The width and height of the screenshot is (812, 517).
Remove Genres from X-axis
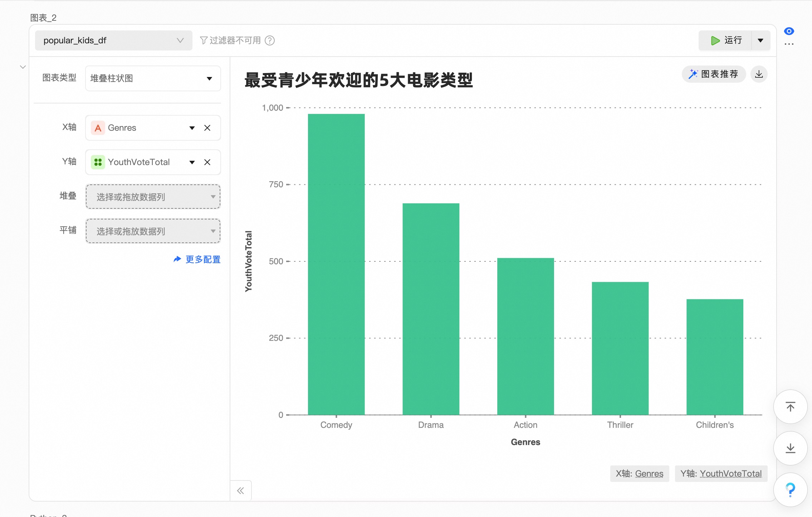click(207, 128)
